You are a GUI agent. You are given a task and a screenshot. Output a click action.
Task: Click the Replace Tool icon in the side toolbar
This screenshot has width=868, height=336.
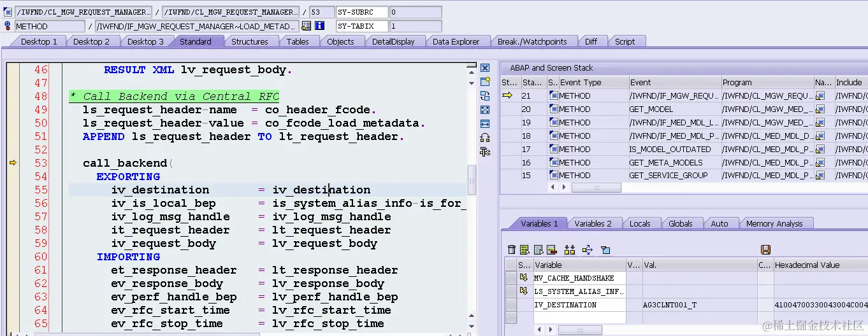point(485,96)
